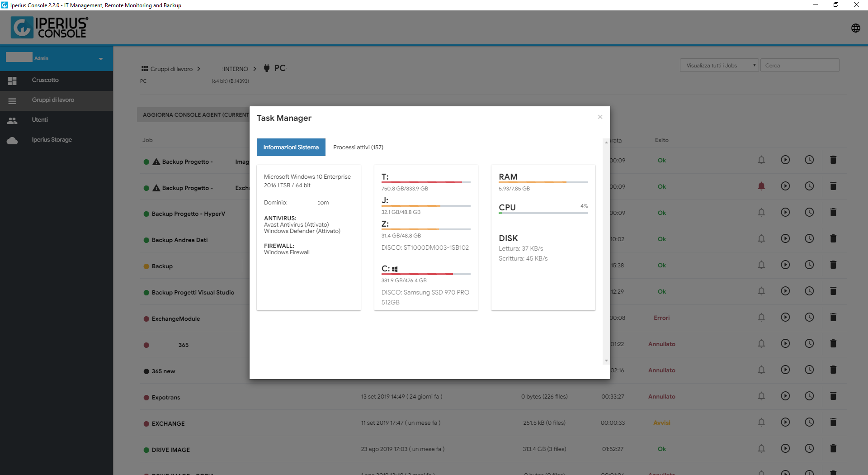Switch to Processi attivi tab
Viewport: 868px width, 475px height.
[358, 147]
